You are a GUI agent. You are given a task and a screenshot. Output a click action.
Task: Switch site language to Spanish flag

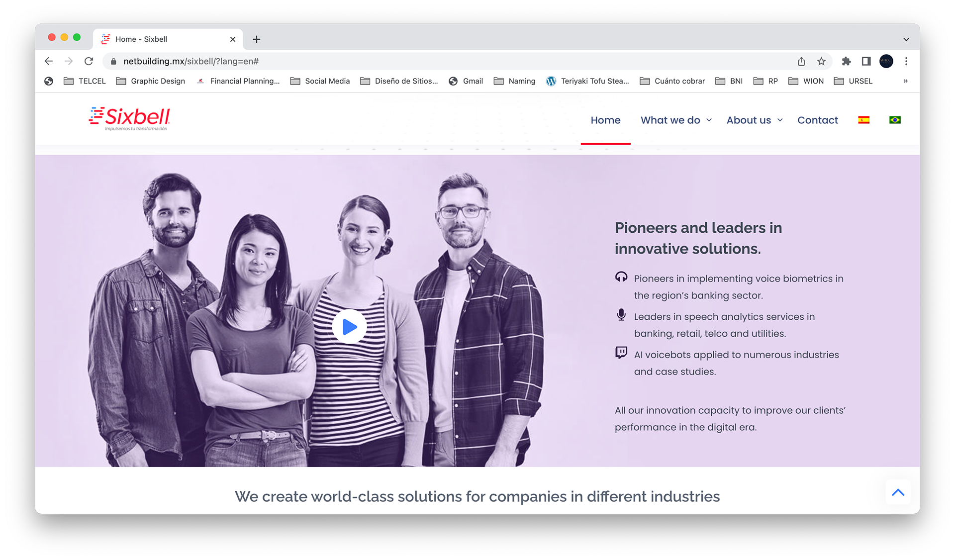863,120
